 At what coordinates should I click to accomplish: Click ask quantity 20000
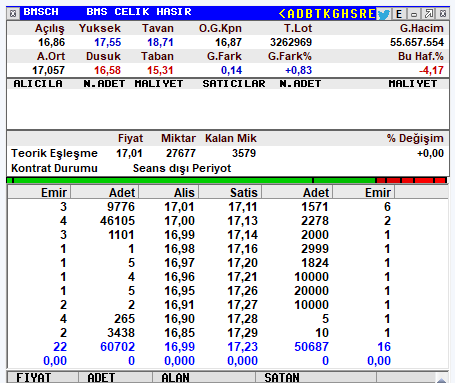click(311, 291)
